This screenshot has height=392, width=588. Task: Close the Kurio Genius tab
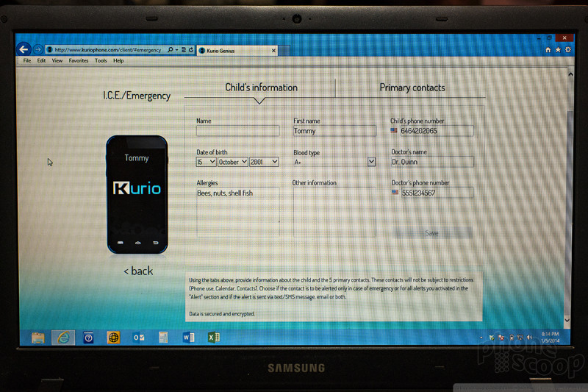point(273,50)
